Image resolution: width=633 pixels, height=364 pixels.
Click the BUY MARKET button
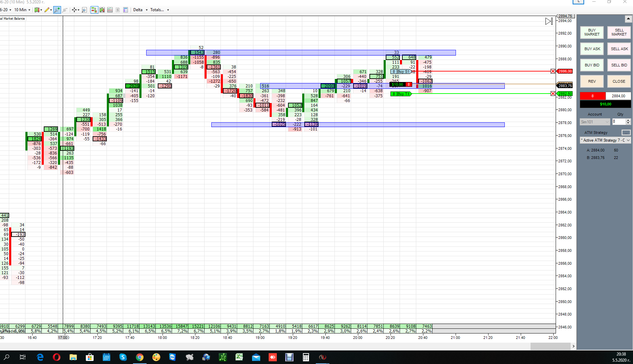point(592,32)
